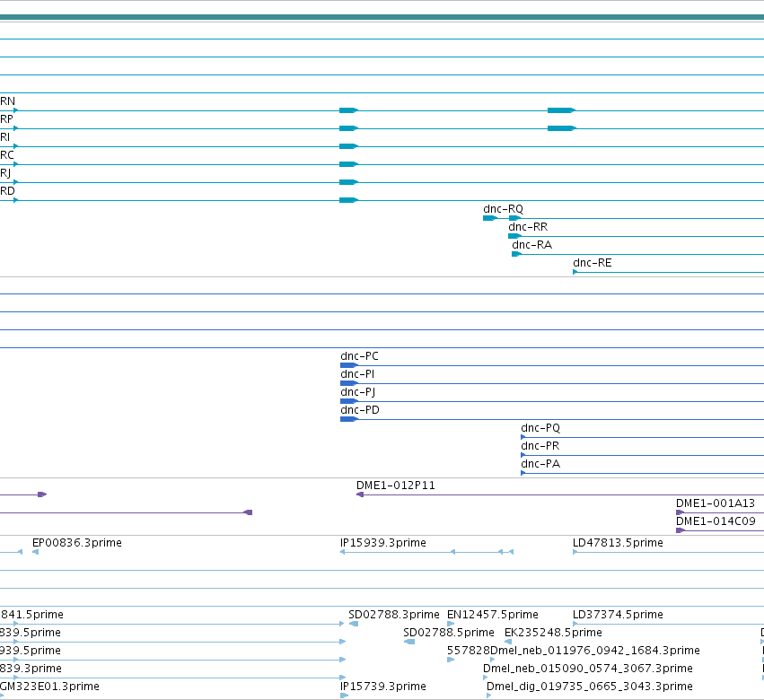Select the RN transcript row label

(7, 101)
